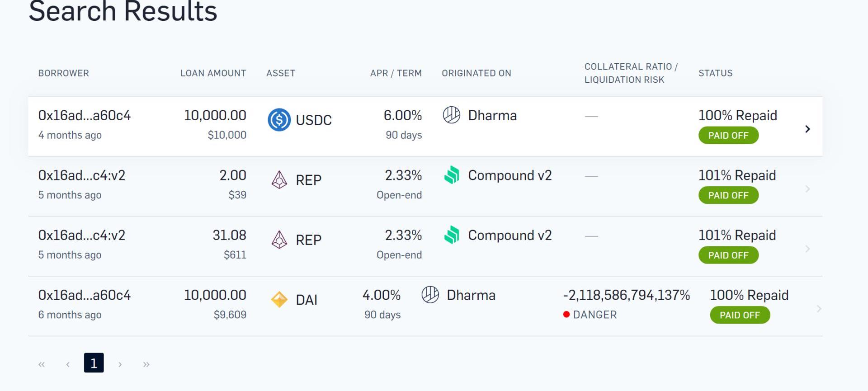The width and height of the screenshot is (868, 391).
Task: Expand the DAI loan row chevron
Action: (819, 309)
